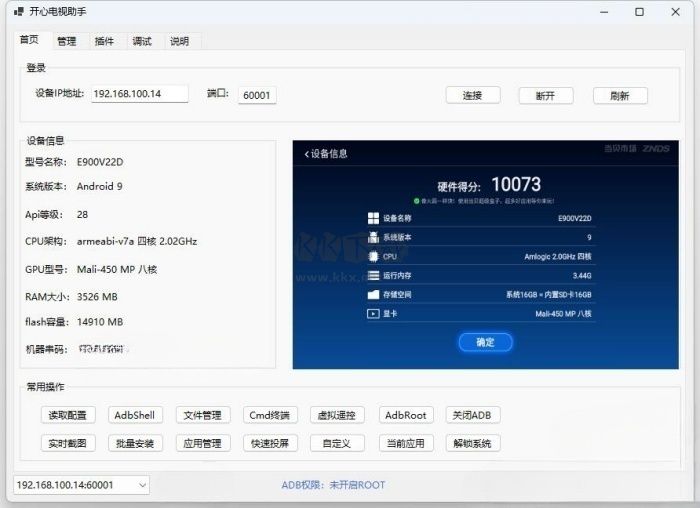Click the 存储空间 folder icon in preview
Viewport: 700px width, 508px height.
373,295
